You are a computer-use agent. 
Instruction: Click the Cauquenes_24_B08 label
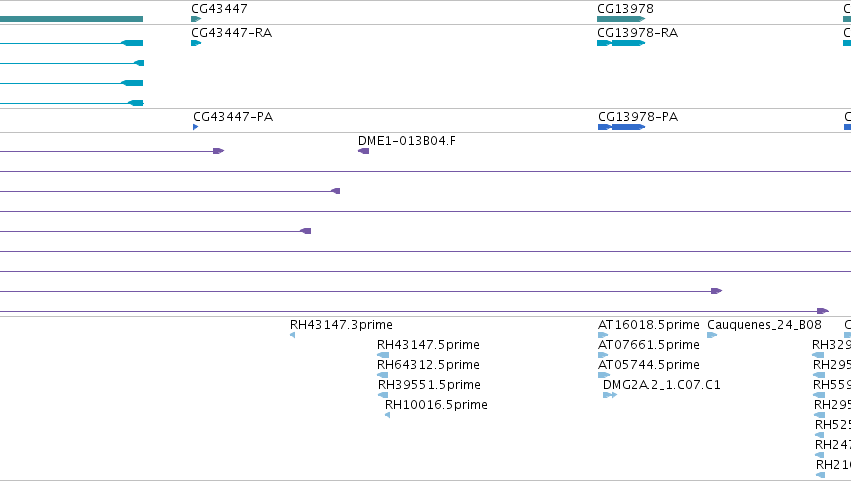(764, 325)
